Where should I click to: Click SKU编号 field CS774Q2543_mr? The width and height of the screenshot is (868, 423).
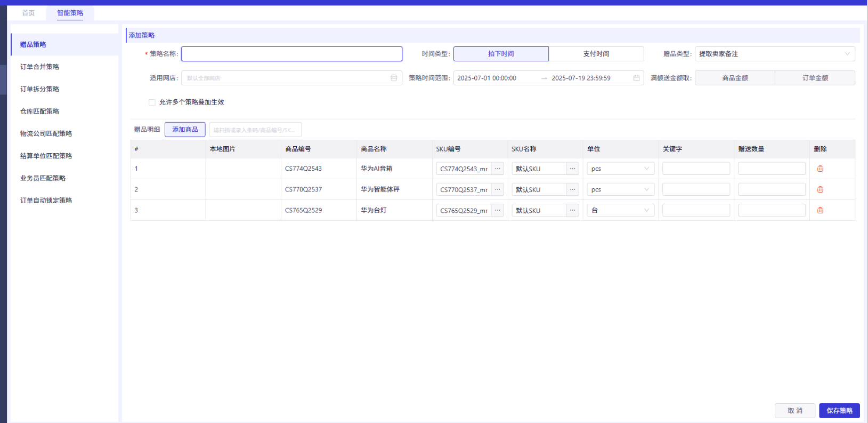coord(464,169)
